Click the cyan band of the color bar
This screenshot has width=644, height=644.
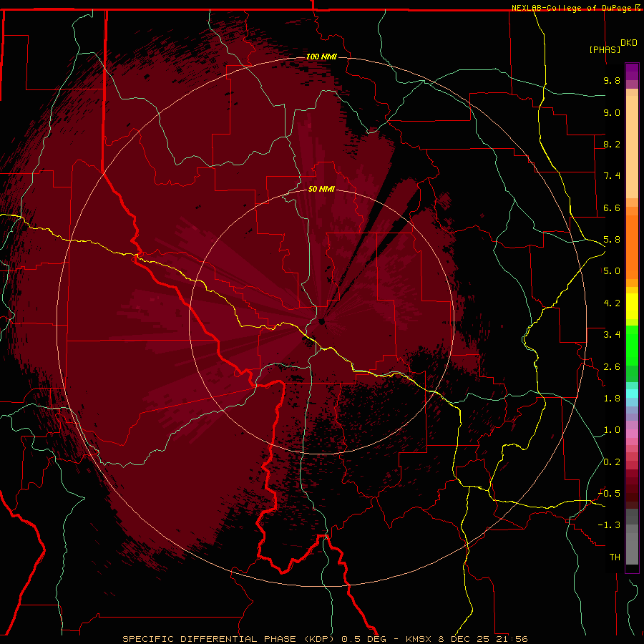[x=632, y=394]
